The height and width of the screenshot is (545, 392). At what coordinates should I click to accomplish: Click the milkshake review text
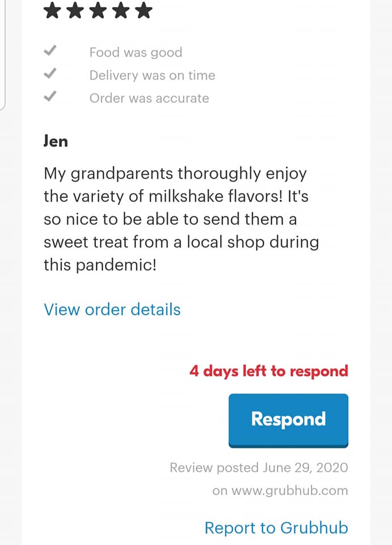[x=182, y=219]
